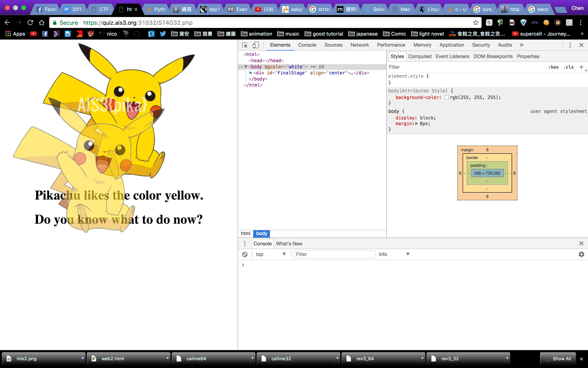Toggle the device toolbar in DevTools
588x368 pixels.
[x=256, y=45]
